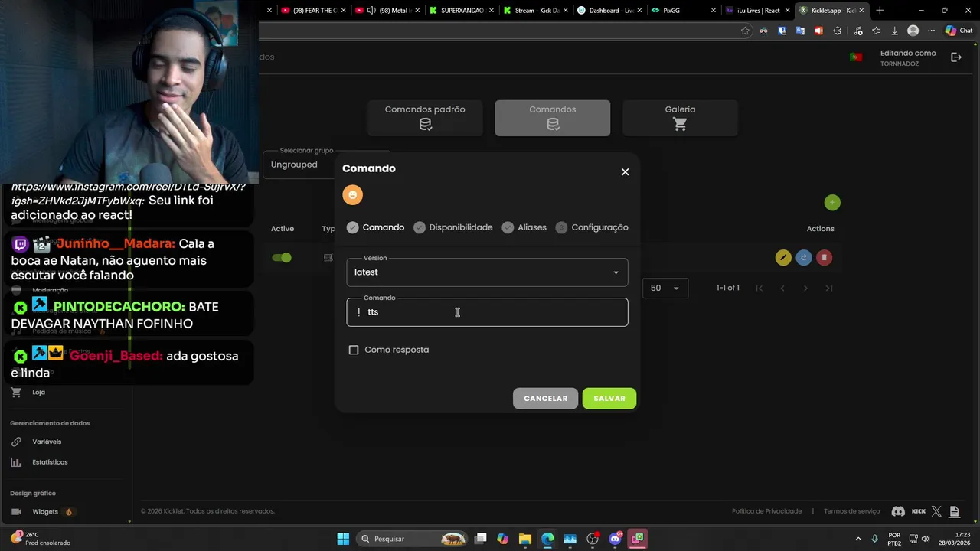Click the previous page arrow in pagination
The height and width of the screenshot is (551, 980).
pyautogui.click(x=782, y=289)
